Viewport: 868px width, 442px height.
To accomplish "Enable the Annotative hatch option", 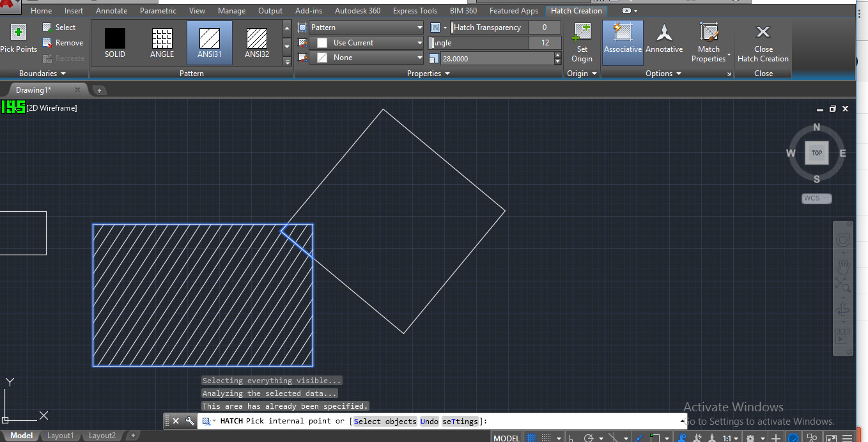I will 664,43.
